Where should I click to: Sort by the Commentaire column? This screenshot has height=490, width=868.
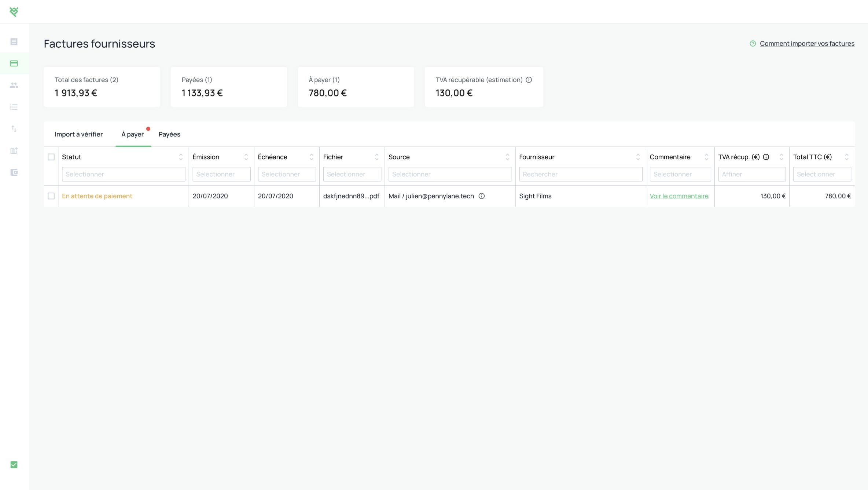pyautogui.click(x=706, y=157)
